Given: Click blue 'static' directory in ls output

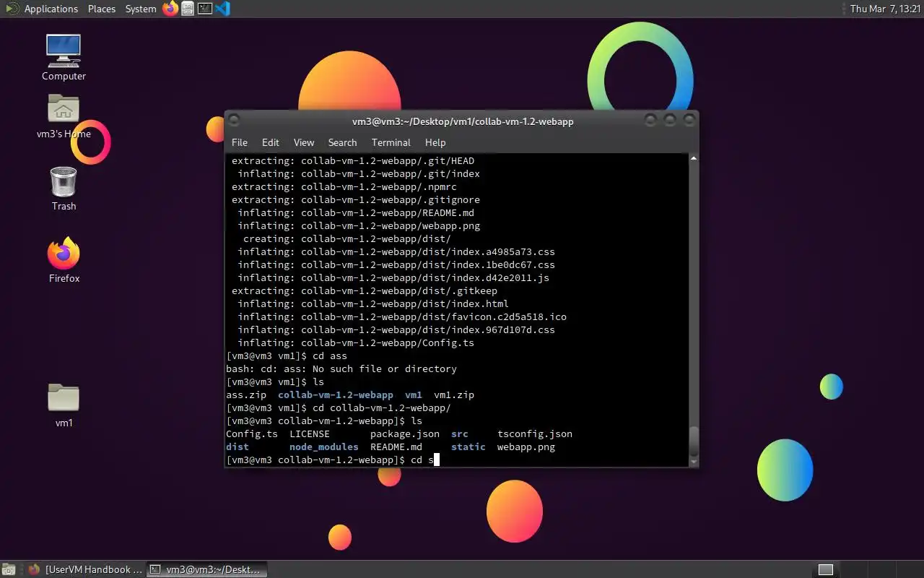Looking at the screenshot, I should pyautogui.click(x=468, y=447).
